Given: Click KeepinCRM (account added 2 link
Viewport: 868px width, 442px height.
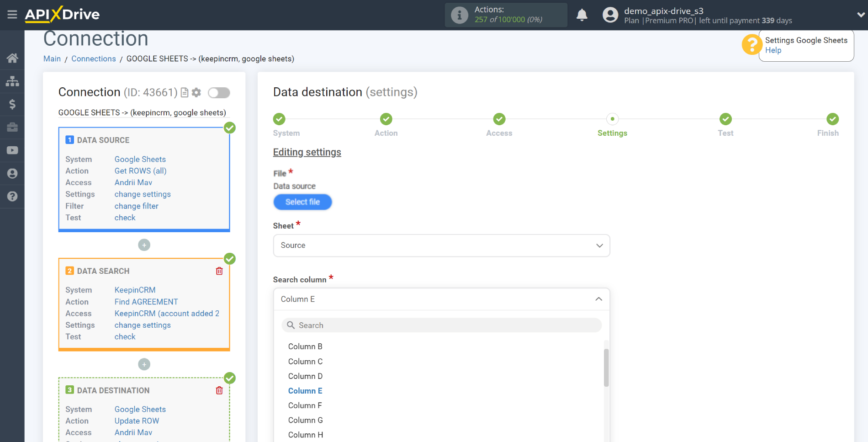Looking at the screenshot, I should tap(167, 314).
